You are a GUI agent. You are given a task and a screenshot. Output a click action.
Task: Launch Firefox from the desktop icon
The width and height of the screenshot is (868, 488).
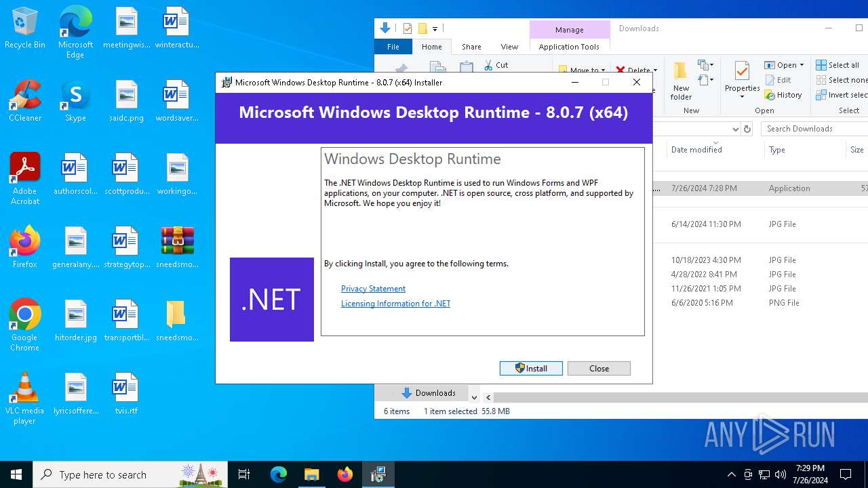(24, 247)
